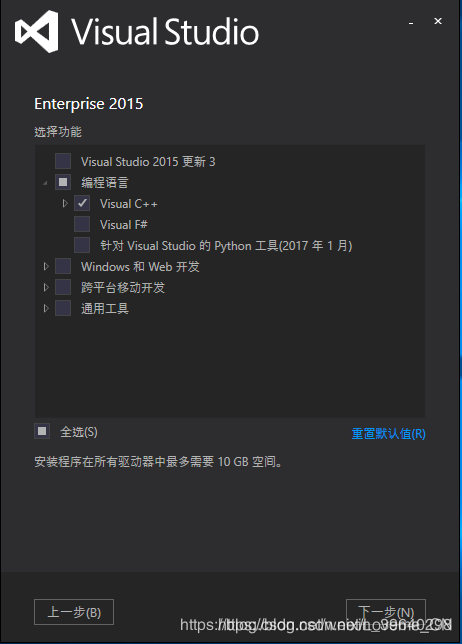Click the 重置默认值(R) link
Viewport: 462px width, 644px height.
[388, 433]
